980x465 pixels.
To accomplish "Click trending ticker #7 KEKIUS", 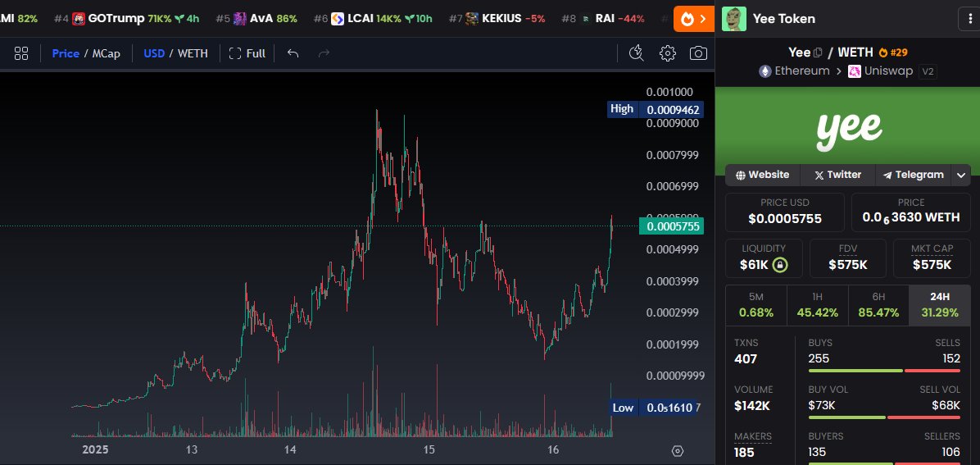I will (x=497, y=18).
